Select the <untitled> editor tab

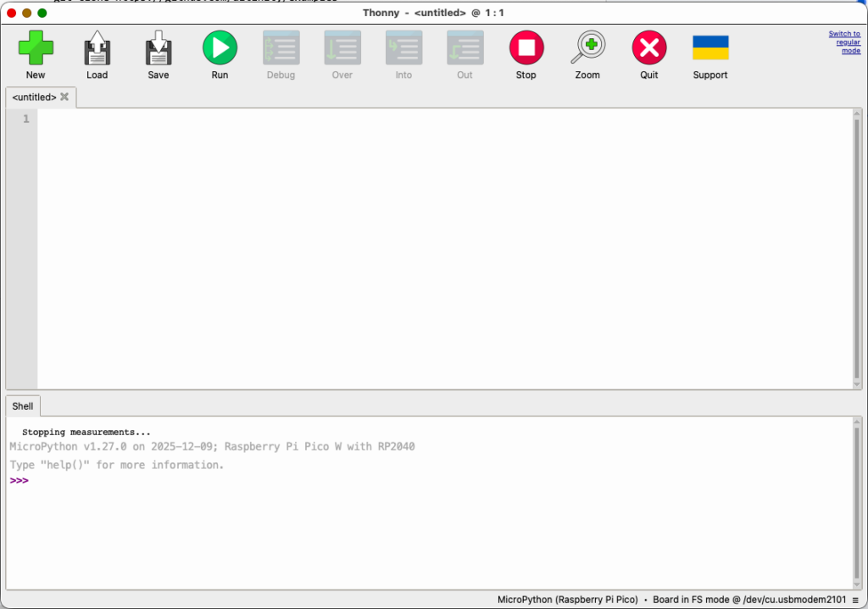point(34,98)
